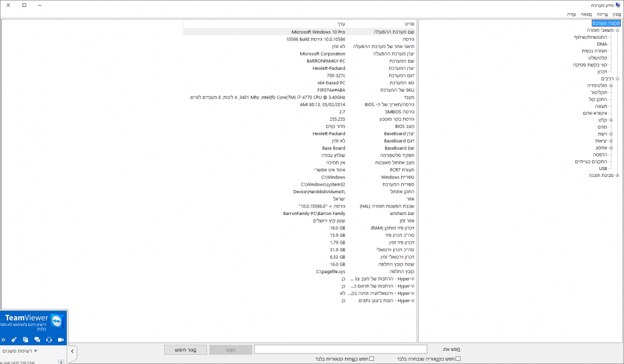
Task: Select the USB tree item
Action: (603, 168)
